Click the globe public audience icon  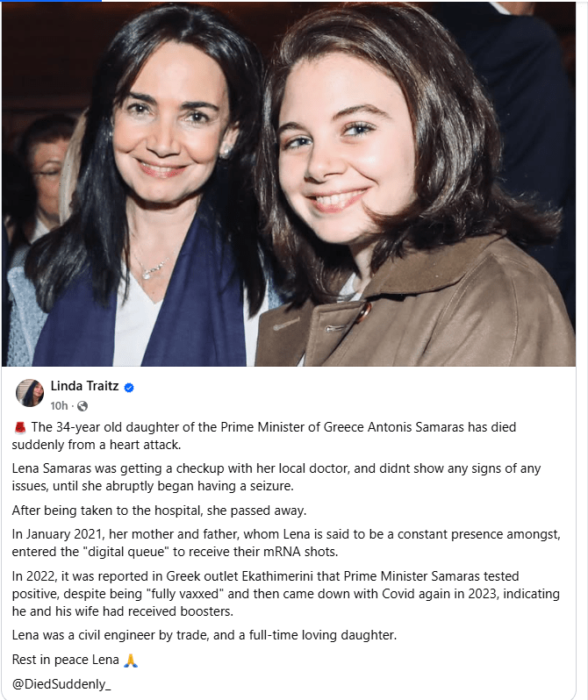click(x=82, y=406)
